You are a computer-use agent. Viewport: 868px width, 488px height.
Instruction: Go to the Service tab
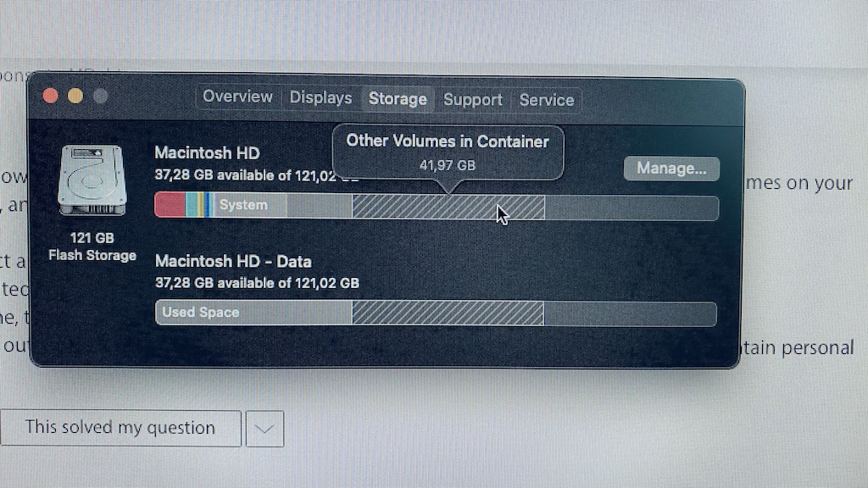547,100
